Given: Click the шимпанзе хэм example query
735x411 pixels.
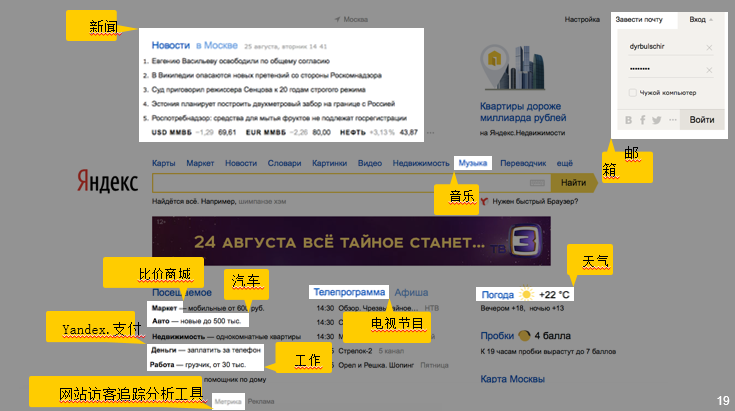Looking at the screenshot, I should 262,202.
